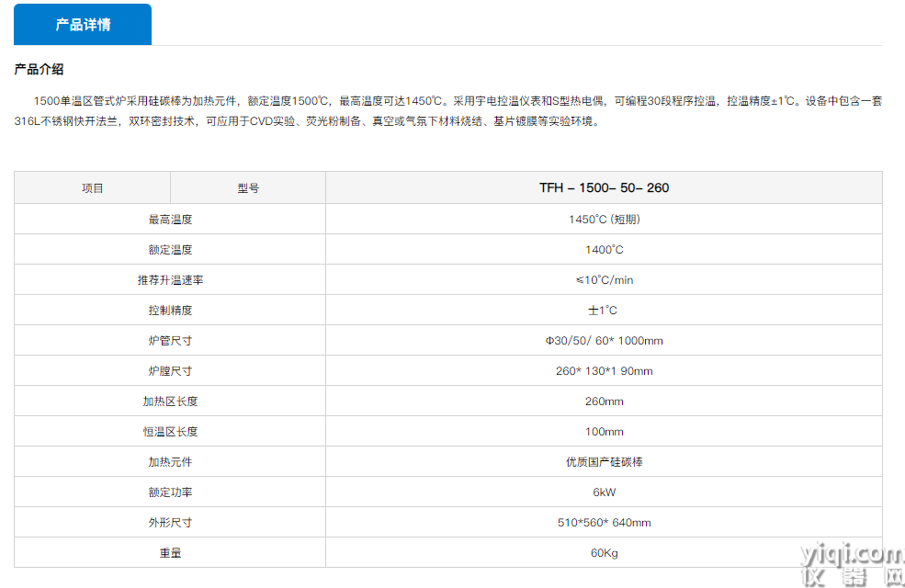Click the 控制精度 row label
The height and width of the screenshot is (588, 905).
coord(170,311)
